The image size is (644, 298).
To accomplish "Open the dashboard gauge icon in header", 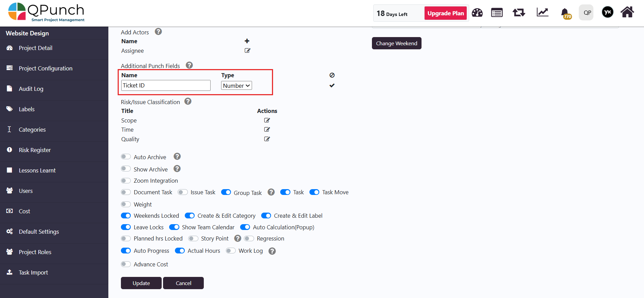I will point(477,13).
